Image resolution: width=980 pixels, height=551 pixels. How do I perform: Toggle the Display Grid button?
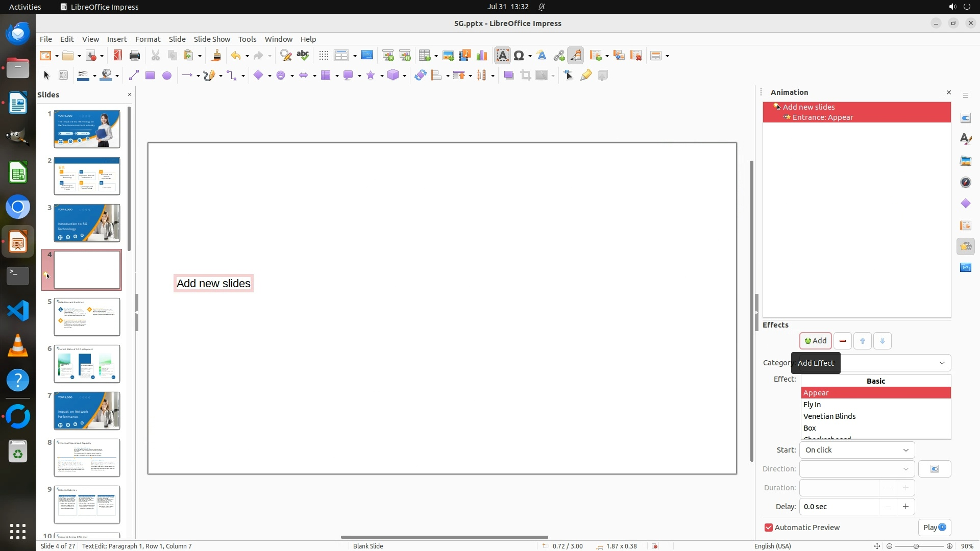tap(323, 56)
